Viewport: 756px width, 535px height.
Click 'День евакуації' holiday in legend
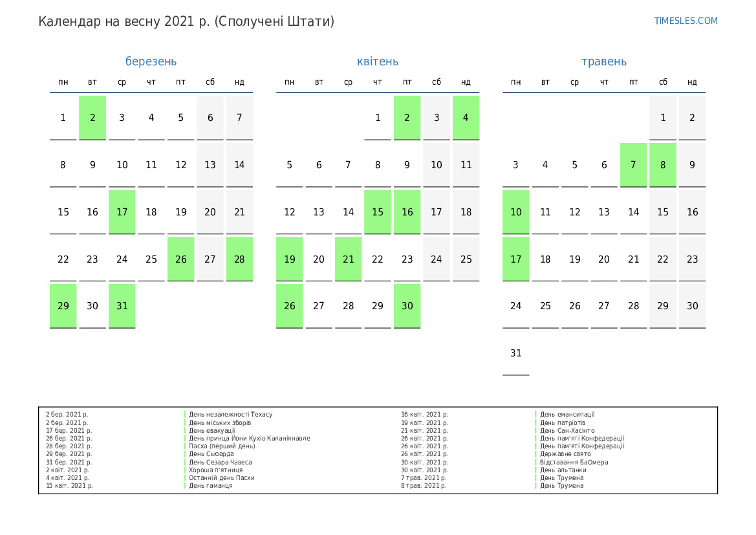coord(211,430)
